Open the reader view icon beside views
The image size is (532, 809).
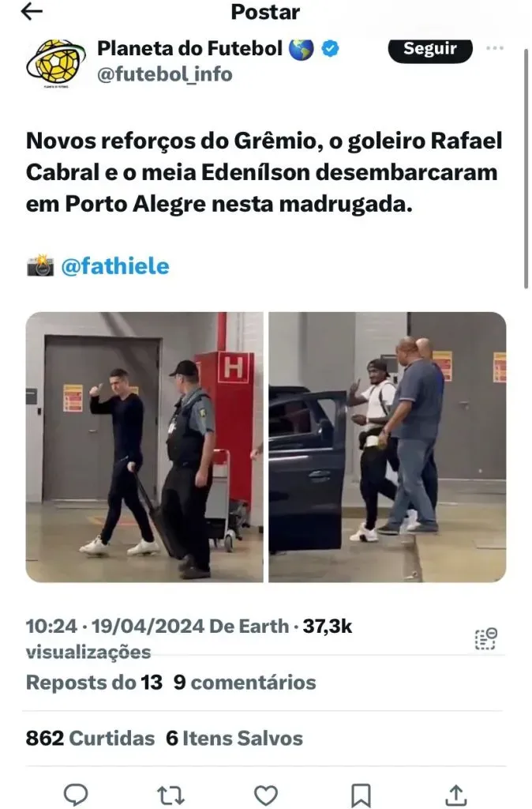(485, 638)
